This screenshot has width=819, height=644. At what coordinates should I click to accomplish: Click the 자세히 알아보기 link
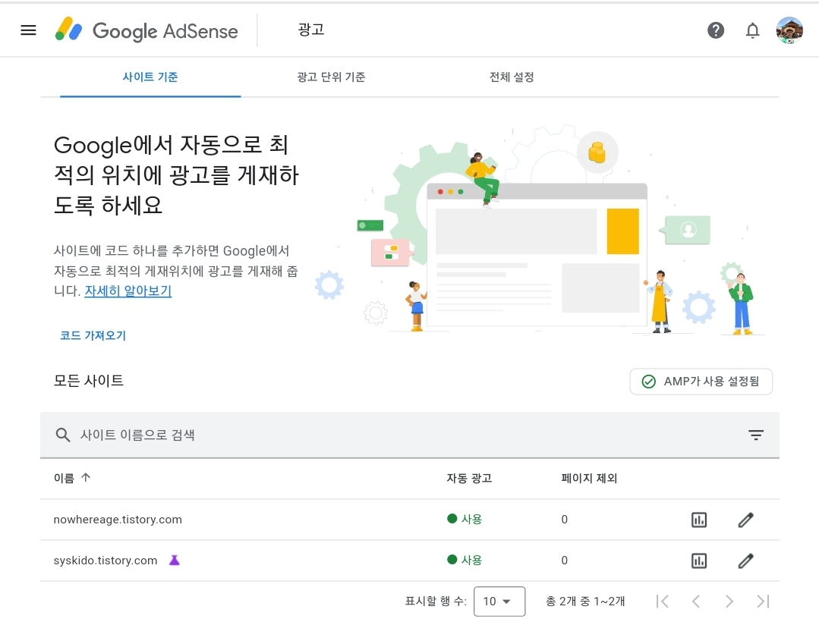128,291
